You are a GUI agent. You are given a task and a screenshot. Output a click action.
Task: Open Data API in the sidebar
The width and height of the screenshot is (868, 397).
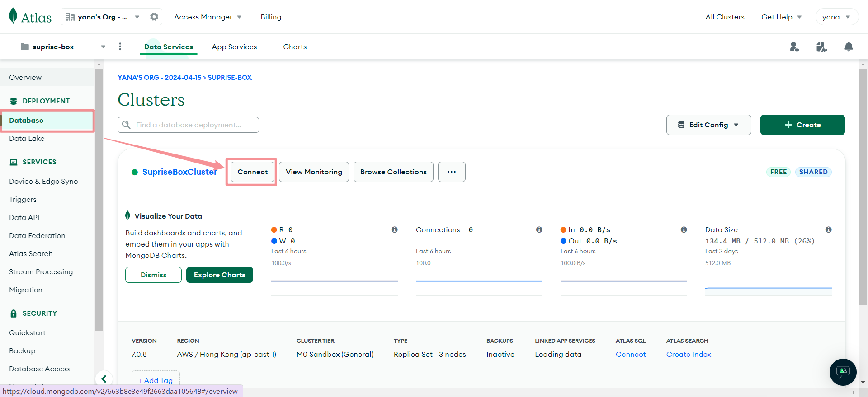[x=24, y=217]
